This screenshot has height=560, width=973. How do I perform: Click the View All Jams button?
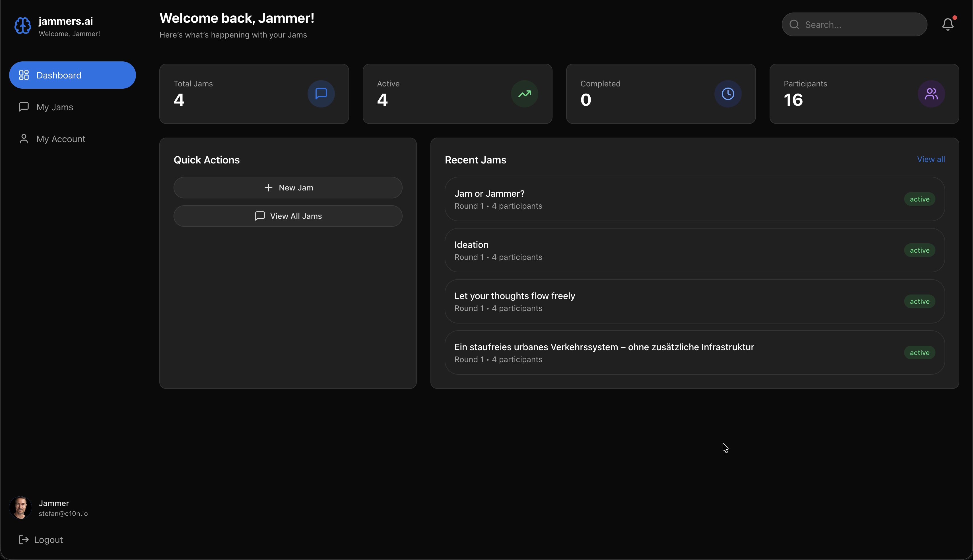point(288,216)
